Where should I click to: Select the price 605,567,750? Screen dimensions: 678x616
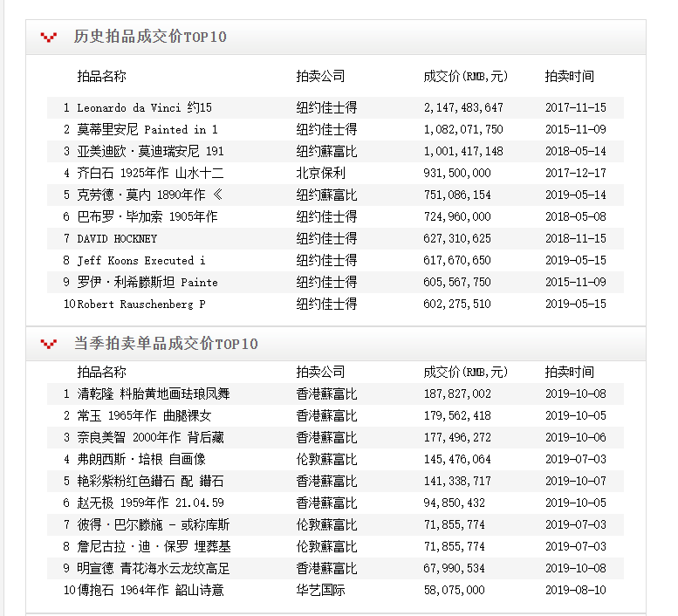(457, 283)
